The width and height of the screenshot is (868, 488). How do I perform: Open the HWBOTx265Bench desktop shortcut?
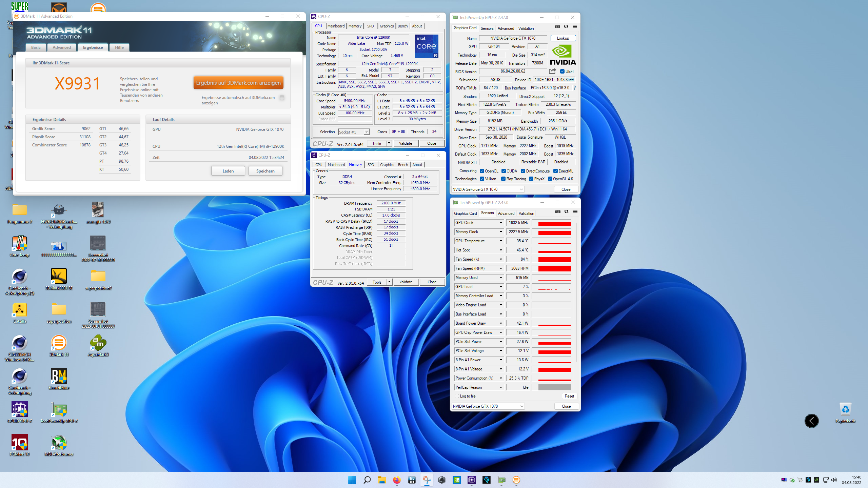click(x=59, y=216)
